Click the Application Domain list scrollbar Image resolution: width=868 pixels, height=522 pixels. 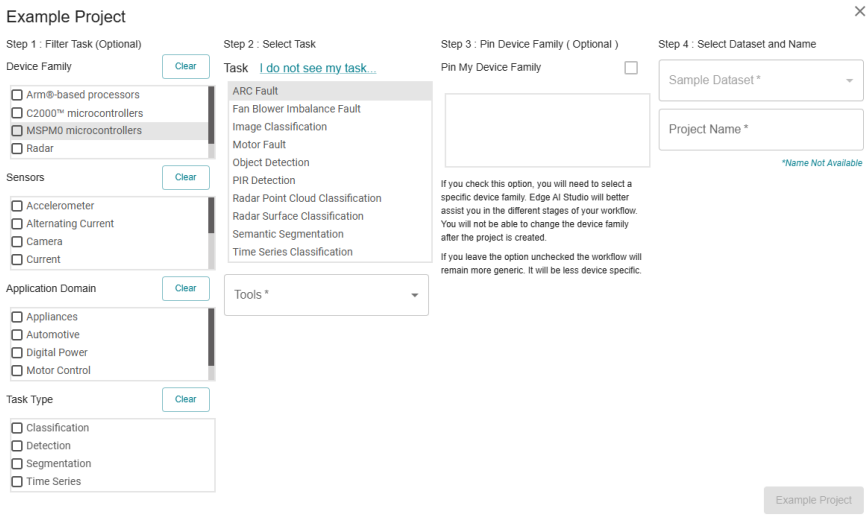pyautogui.click(x=211, y=336)
